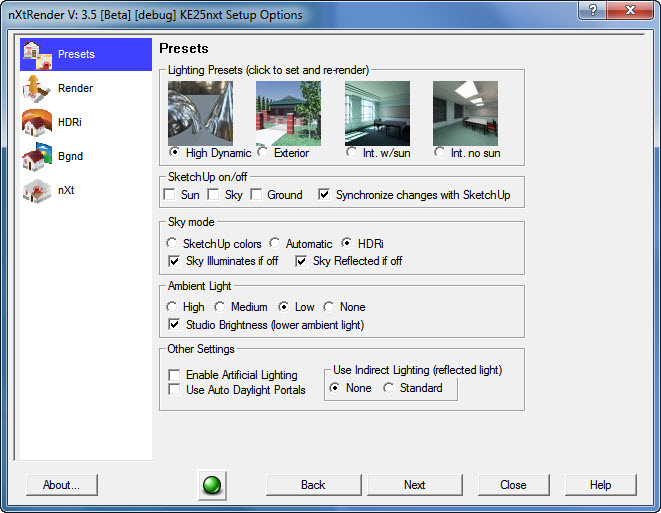Select the Exterior radio button
This screenshot has height=513, width=661.
[262, 152]
